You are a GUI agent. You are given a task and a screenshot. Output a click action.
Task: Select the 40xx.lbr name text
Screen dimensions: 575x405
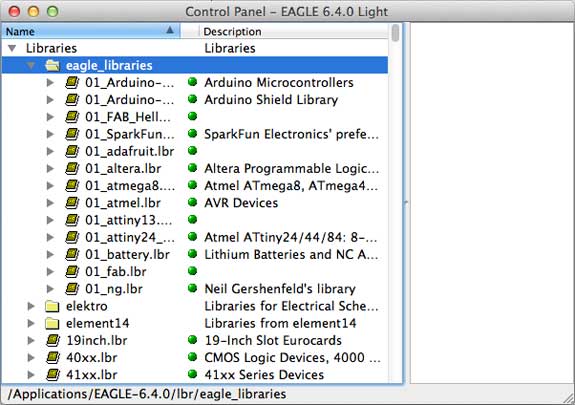click(92, 358)
